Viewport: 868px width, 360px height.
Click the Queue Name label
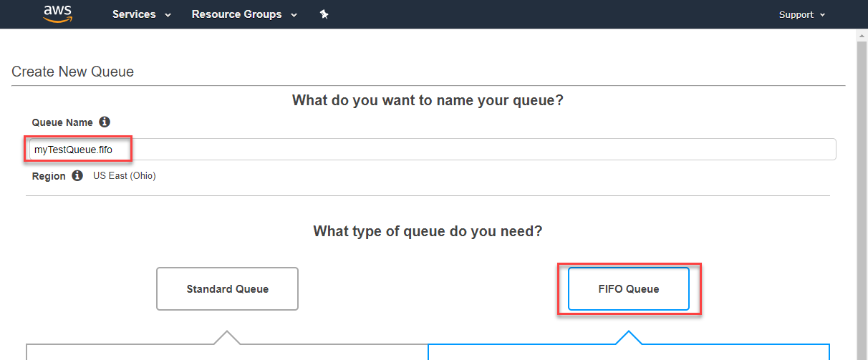62,122
